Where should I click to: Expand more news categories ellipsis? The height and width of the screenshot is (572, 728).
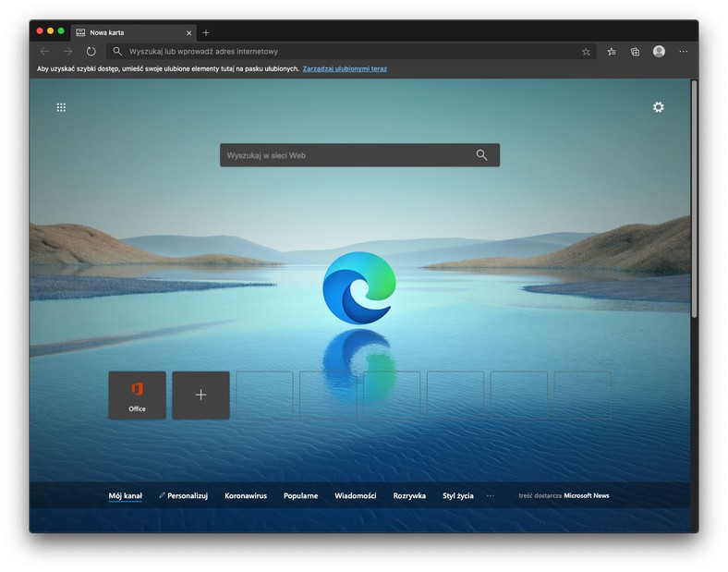tap(491, 496)
